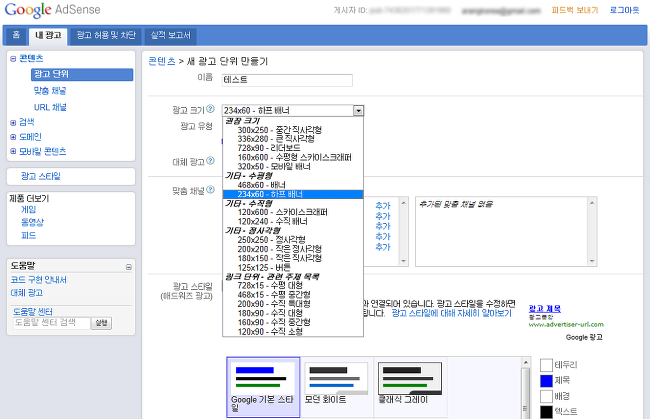Click the 로그아웃 link
The height and width of the screenshot is (419, 650).
click(x=624, y=10)
